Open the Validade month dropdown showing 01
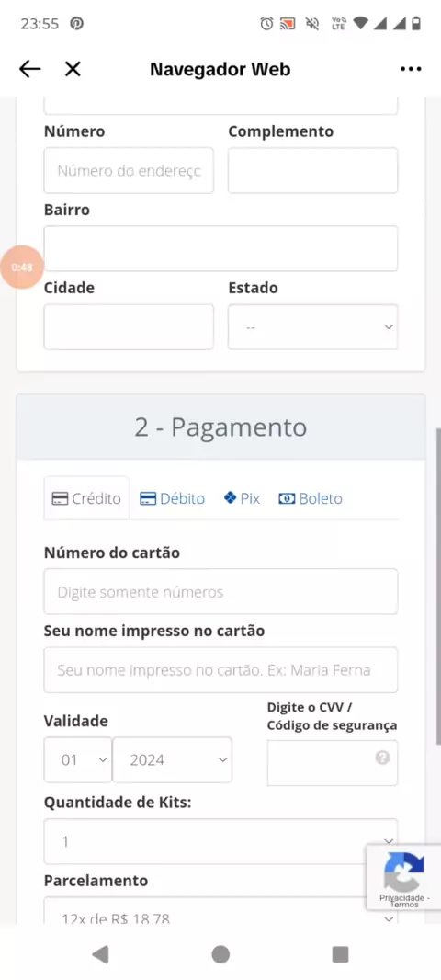 click(77, 760)
